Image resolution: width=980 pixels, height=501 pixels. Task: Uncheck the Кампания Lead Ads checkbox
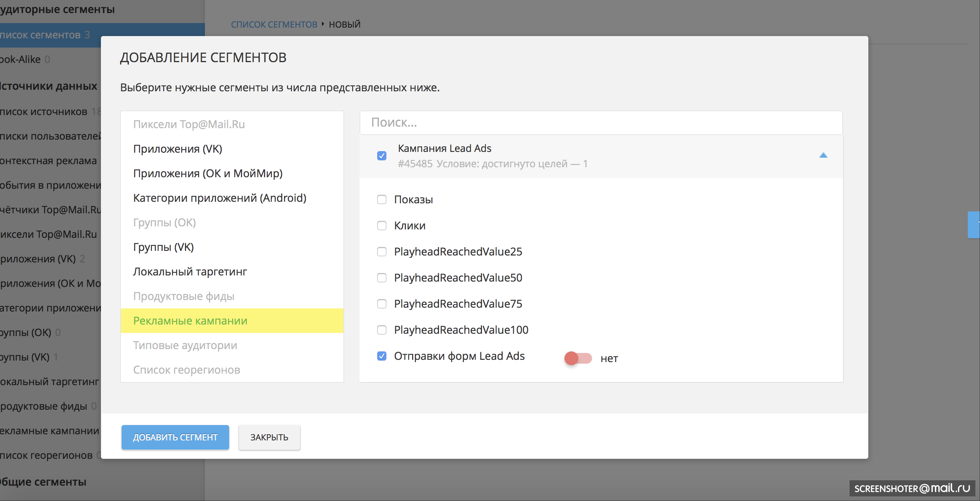pos(381,156)
